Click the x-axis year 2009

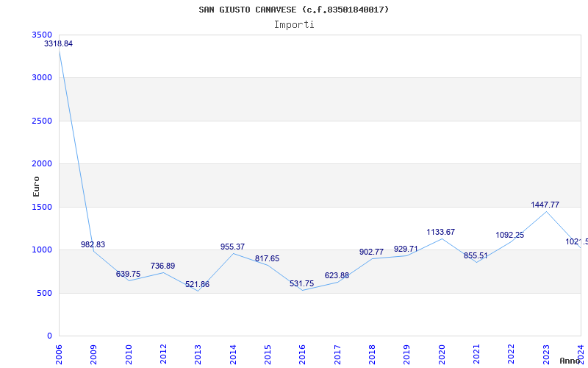(94, 355)
